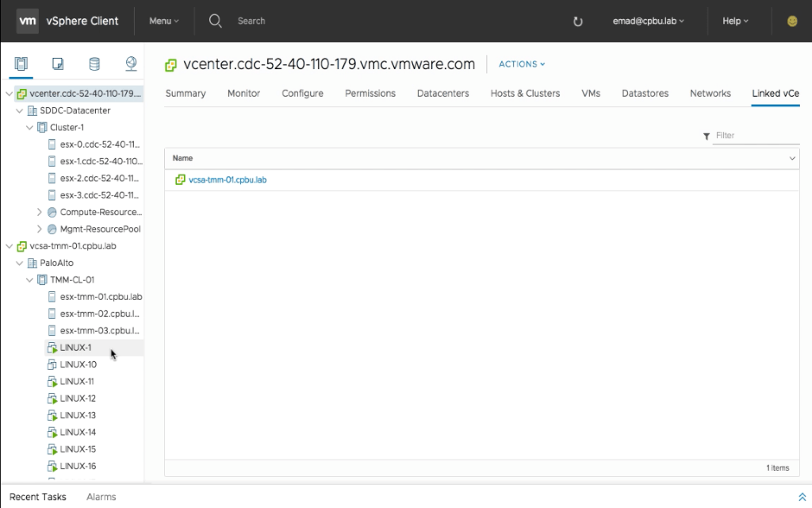Open the Alarms panel tab
Screen dimensions: 812x508
pos(101,497)
